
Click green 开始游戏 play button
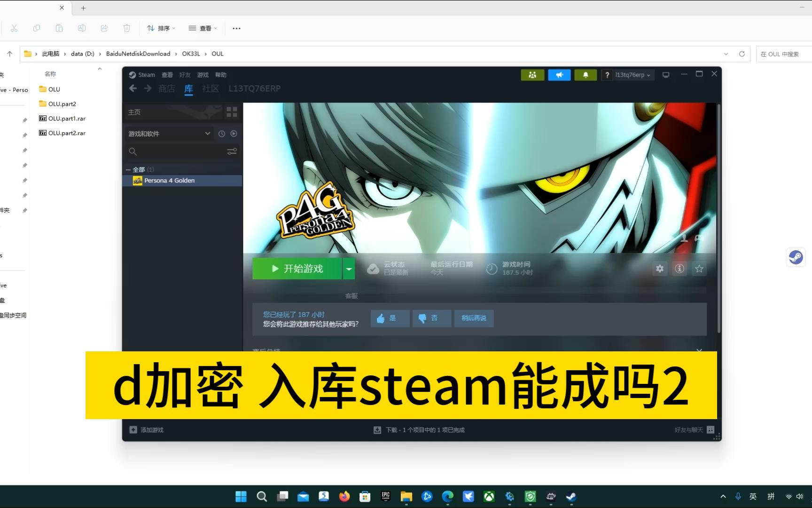297,269
